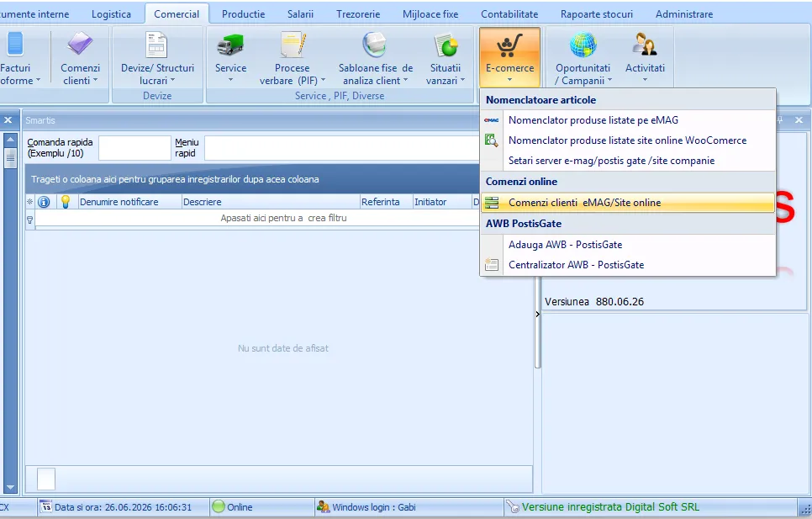Open Nomenclator produse listate pe eMAG

pos(628,120)
